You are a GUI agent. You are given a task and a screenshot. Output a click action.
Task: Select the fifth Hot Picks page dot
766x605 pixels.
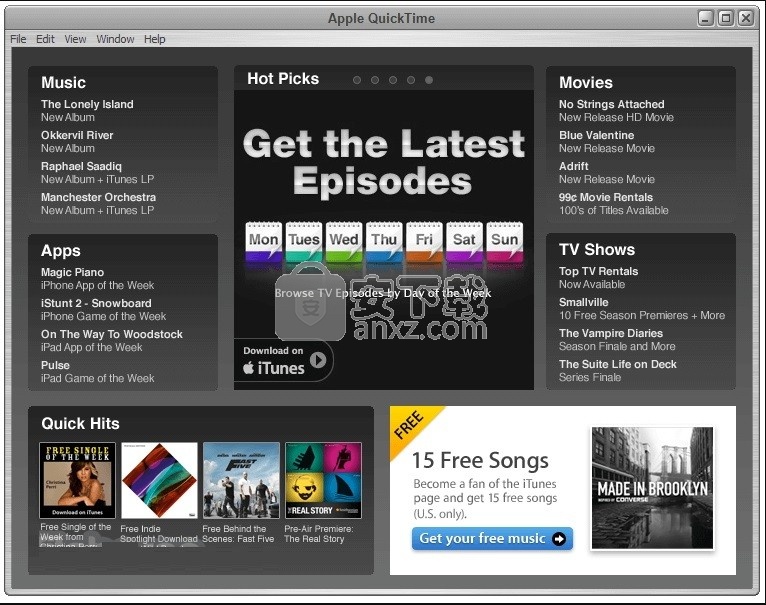[x=428, y=80]
